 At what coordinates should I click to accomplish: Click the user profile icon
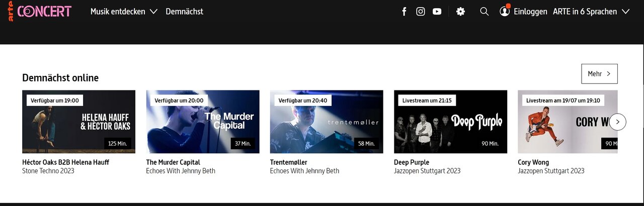click(505, 11)
